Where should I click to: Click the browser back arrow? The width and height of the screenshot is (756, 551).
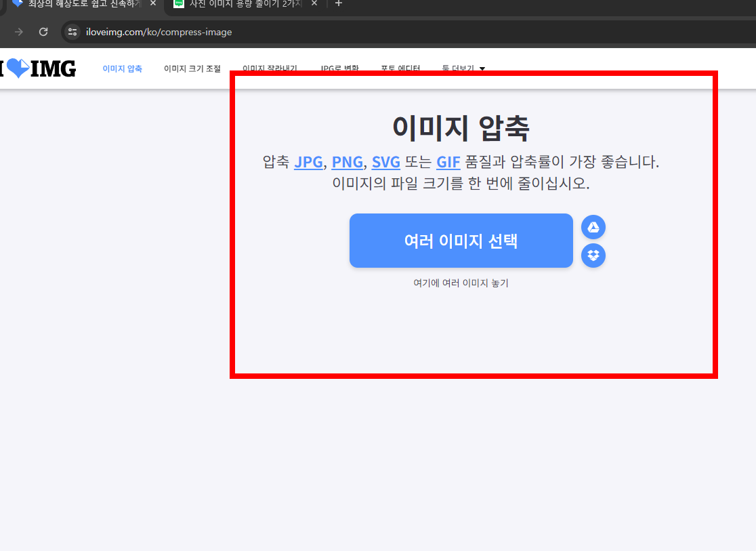18,31
